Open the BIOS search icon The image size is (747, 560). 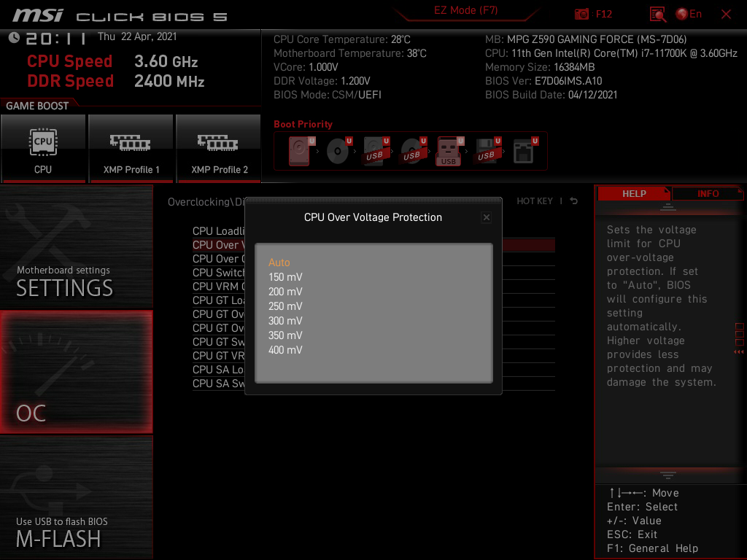click(657, 15)
